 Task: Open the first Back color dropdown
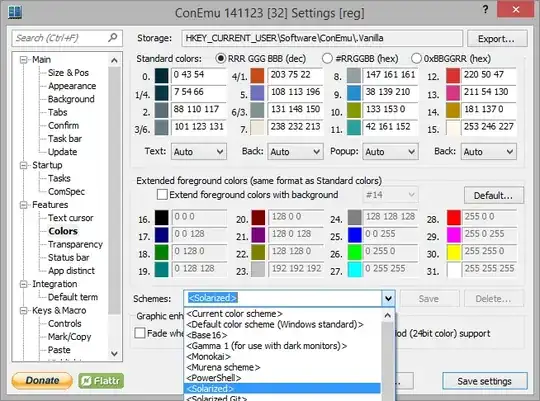[295, 152]
